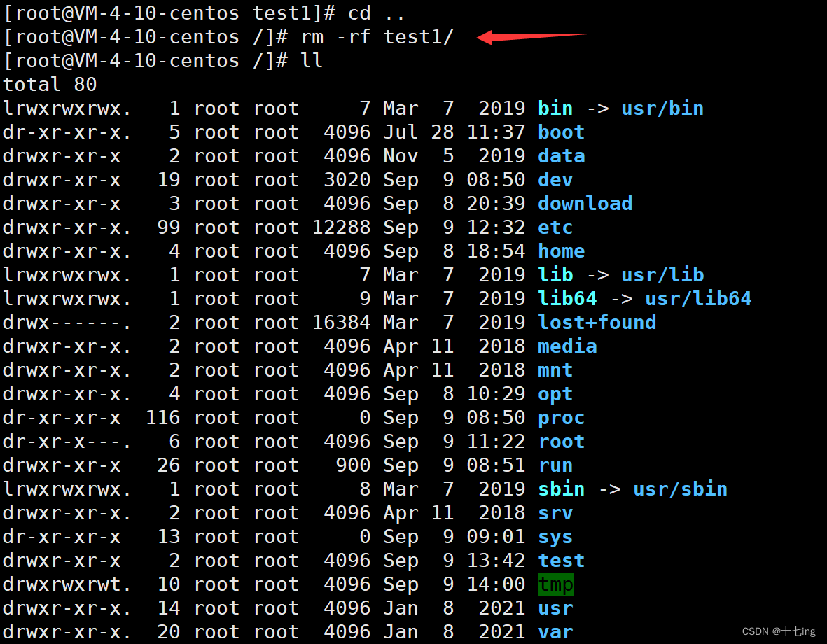Click the time '18:54' in home row
The width and height of the screenshot is (827, 644).
tap(496, 251)
